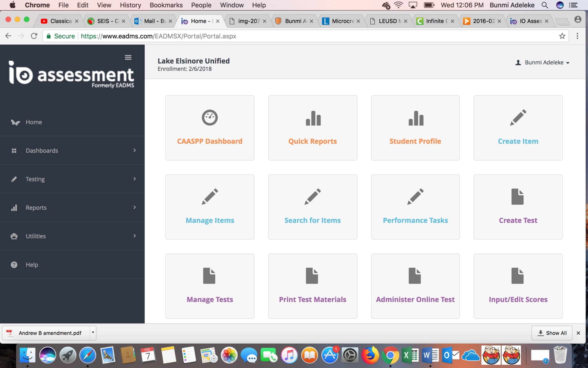Switch to the SEIS browser tab
588x368 pixels.
106,21
